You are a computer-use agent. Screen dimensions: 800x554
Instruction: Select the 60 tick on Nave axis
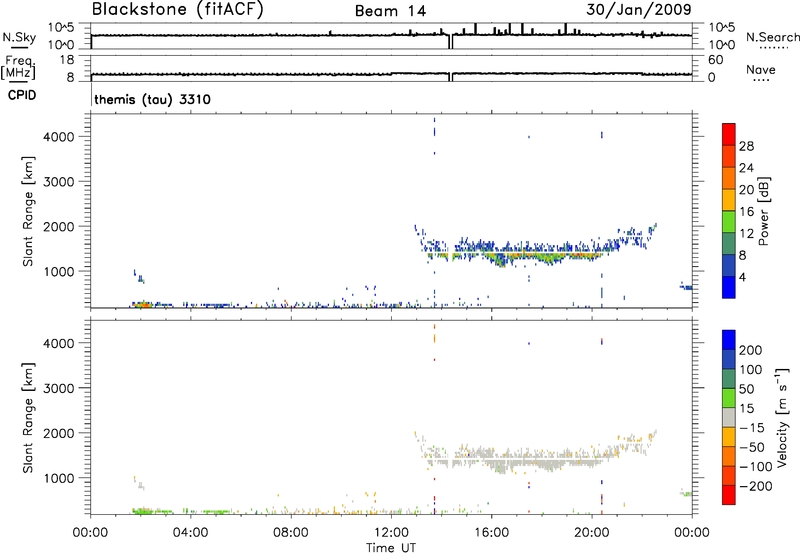point(715,60)
